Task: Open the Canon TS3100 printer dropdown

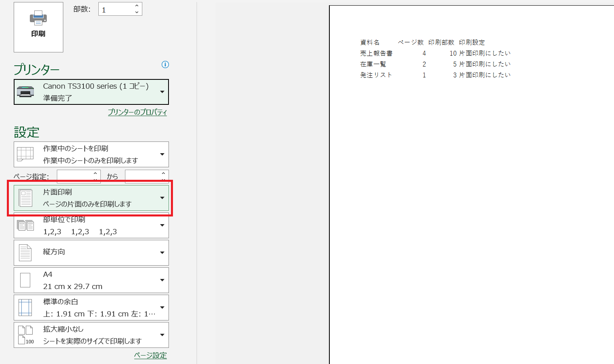Action: tap(162, 92)
